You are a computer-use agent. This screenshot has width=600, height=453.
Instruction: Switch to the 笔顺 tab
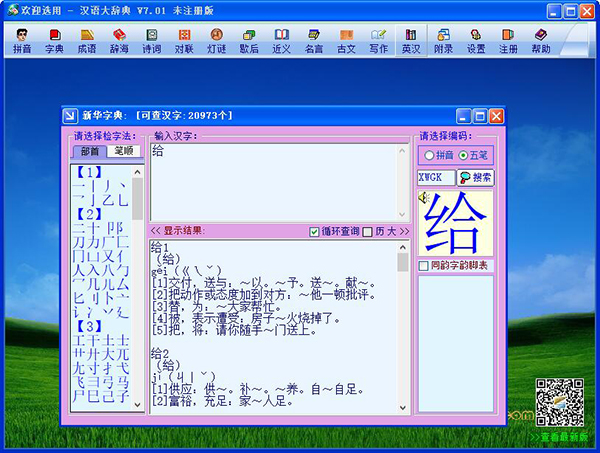tap(124, 151)
